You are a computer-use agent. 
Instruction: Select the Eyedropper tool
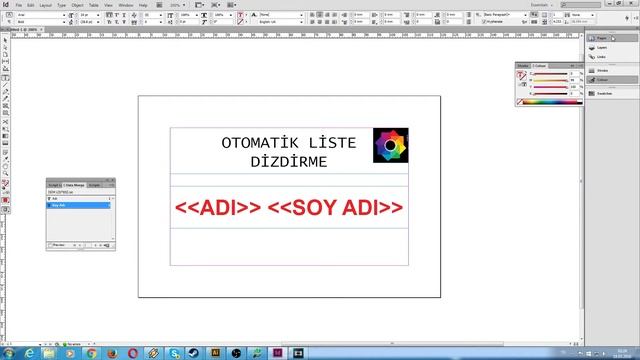[x=5, y=159]
